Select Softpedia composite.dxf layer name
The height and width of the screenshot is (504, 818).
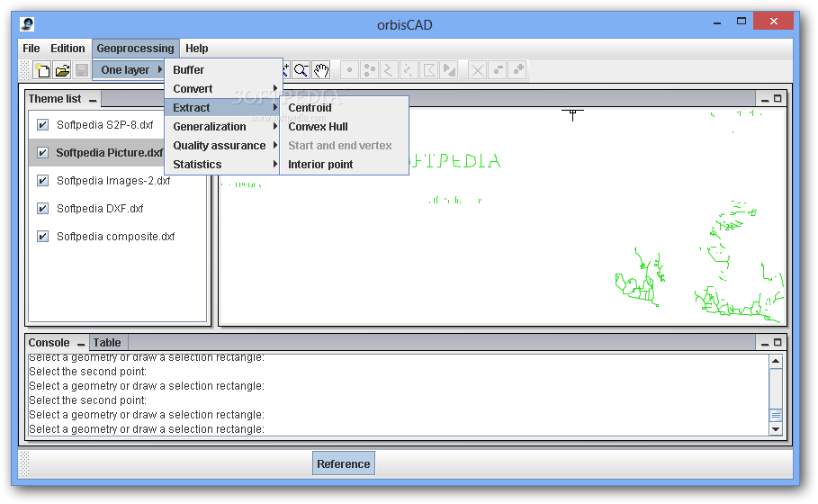click(115, 237)
